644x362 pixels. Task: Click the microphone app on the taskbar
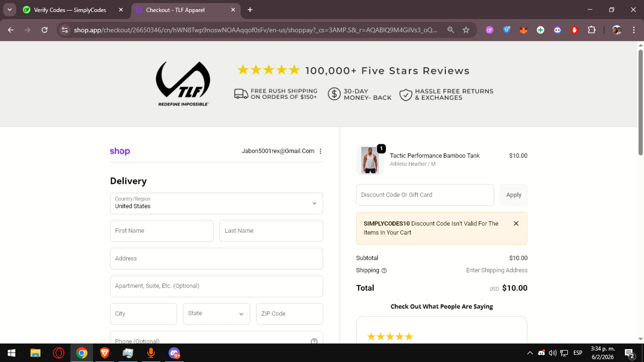151,353
